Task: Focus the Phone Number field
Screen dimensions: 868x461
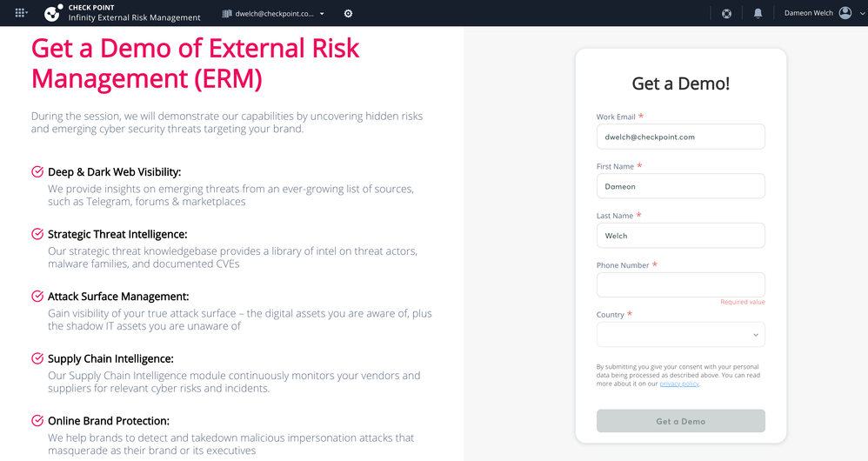Action: [680, 285]
